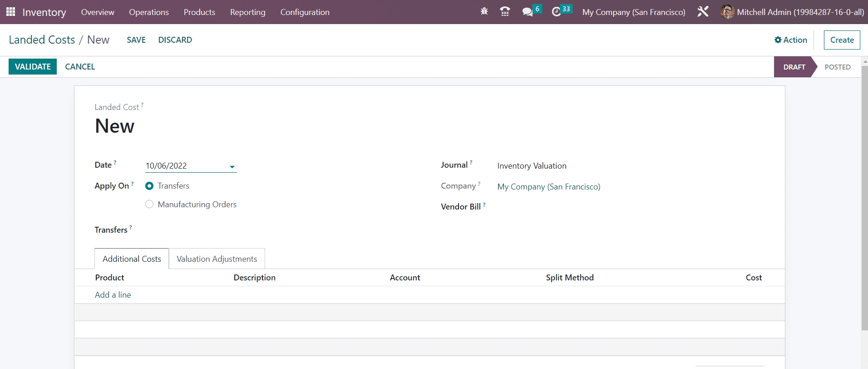This screenshot has width=868, height=369.
Task: Switch to the Valuation Adjustments tab
Action: click(217, 259)
